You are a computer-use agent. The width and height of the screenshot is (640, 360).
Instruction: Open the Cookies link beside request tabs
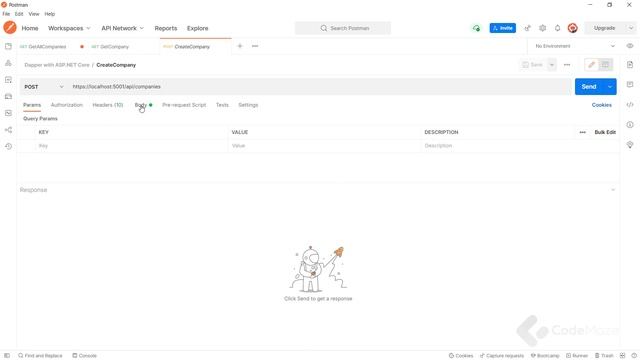601,105
